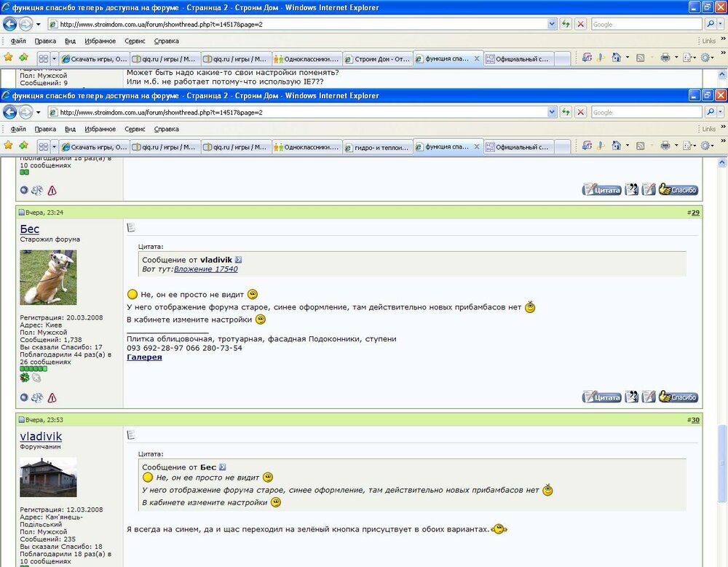
Task: Open the 'Вложение 17540' attachment link
Action: [206, 269]
